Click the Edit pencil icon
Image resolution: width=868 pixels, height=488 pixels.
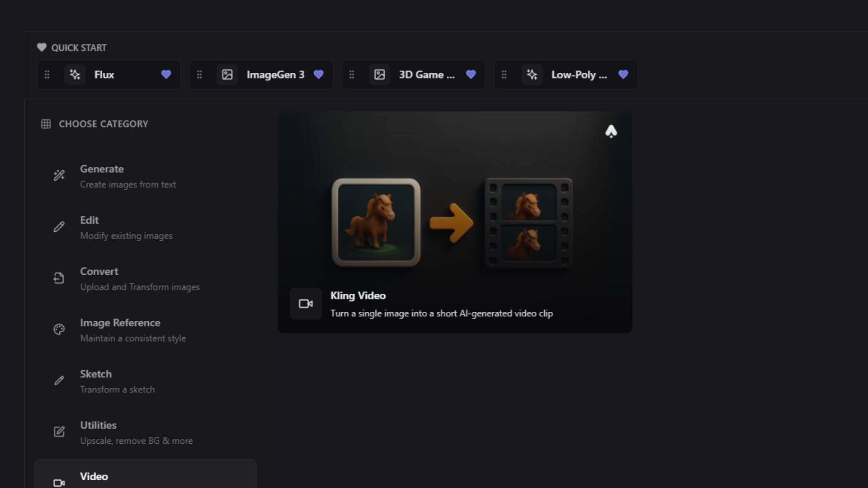(59, 227)
